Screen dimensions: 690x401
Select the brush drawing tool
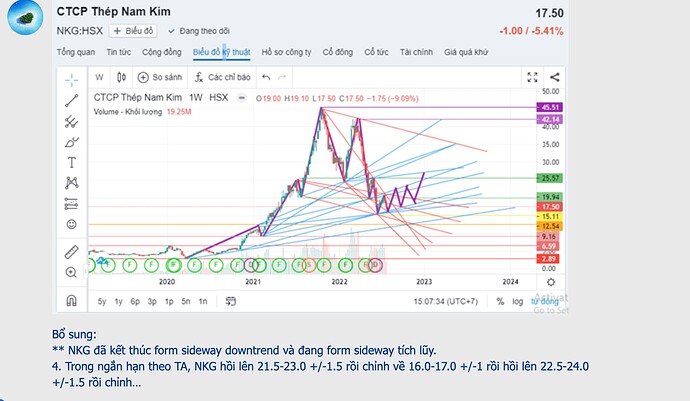71,142
